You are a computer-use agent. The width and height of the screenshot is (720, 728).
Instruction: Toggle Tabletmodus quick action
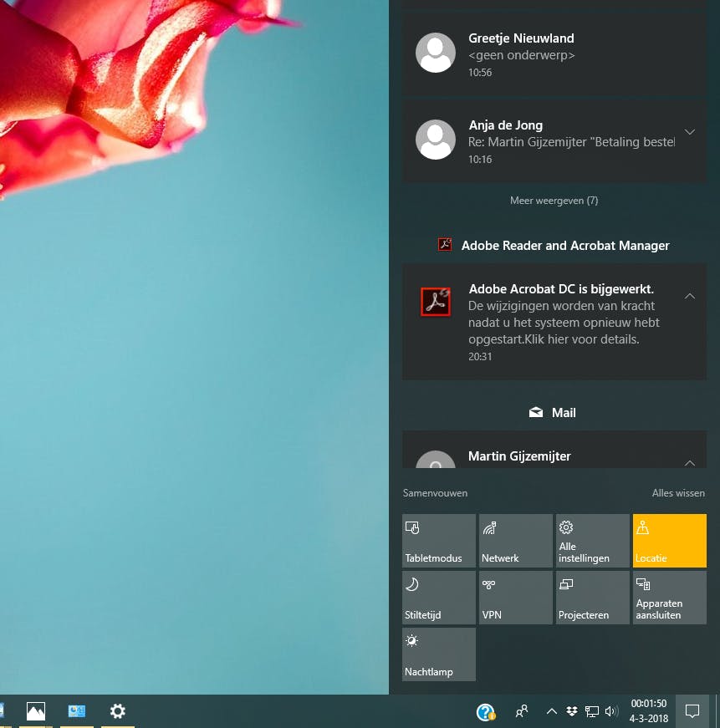[438, 541]
